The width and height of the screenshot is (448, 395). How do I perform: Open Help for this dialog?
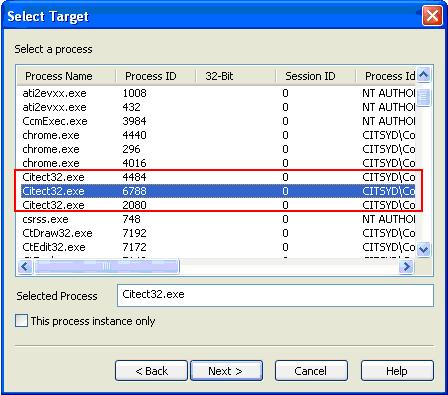click(397, 371)
